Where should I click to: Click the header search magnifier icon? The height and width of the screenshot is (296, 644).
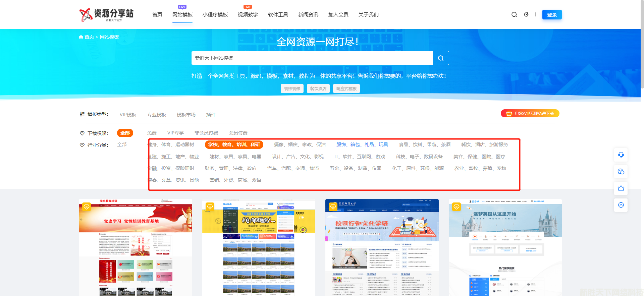514,15
